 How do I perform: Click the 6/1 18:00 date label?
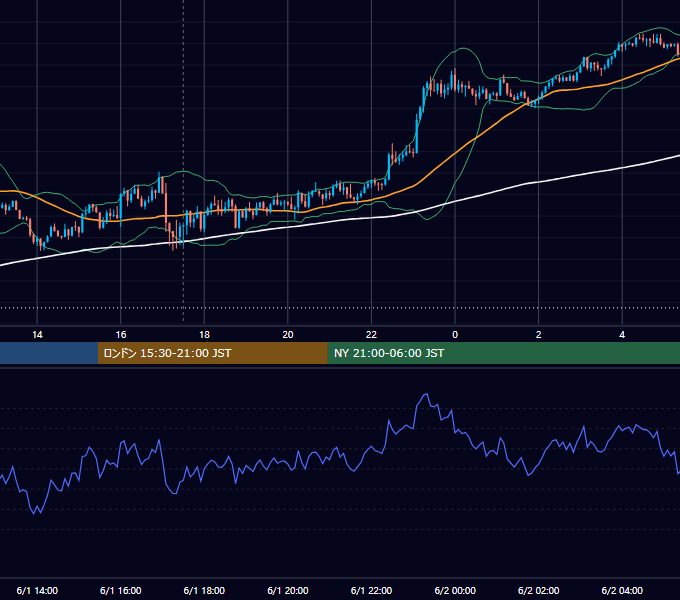(x=204, y=590)
